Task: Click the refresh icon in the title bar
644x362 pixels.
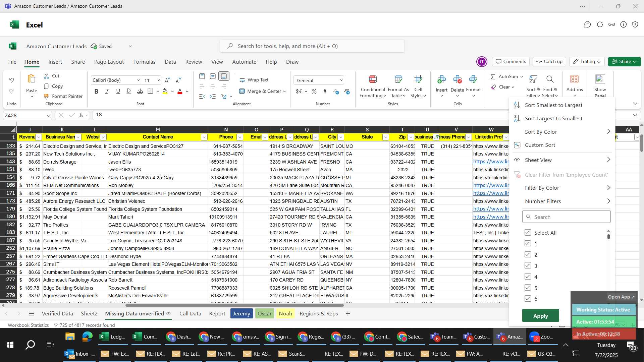Action: pyautogui.click(x=600, y=24)
